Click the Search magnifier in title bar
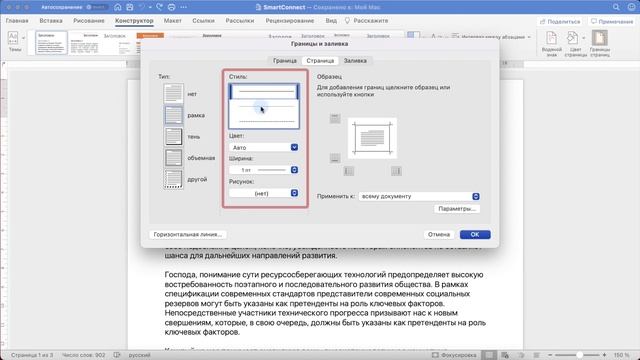Screen dimensions: 640x360 pyautogui.click(x=616, y=7)
